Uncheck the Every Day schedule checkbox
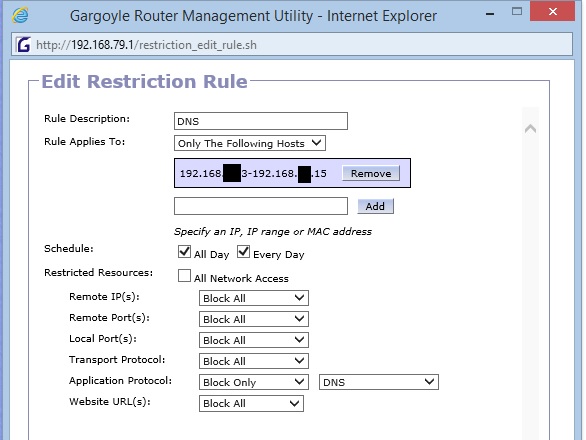 243,252
